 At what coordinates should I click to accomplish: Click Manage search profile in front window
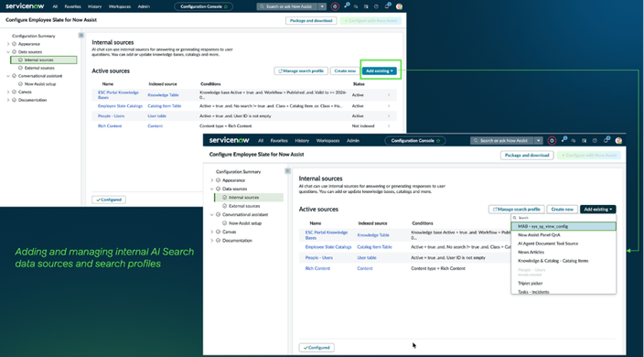click(516, 210)
